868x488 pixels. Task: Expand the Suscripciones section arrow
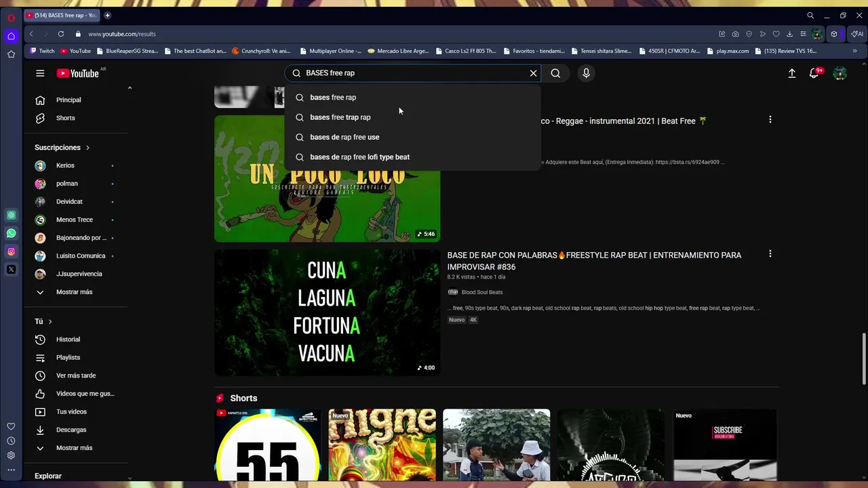(87, 148)
